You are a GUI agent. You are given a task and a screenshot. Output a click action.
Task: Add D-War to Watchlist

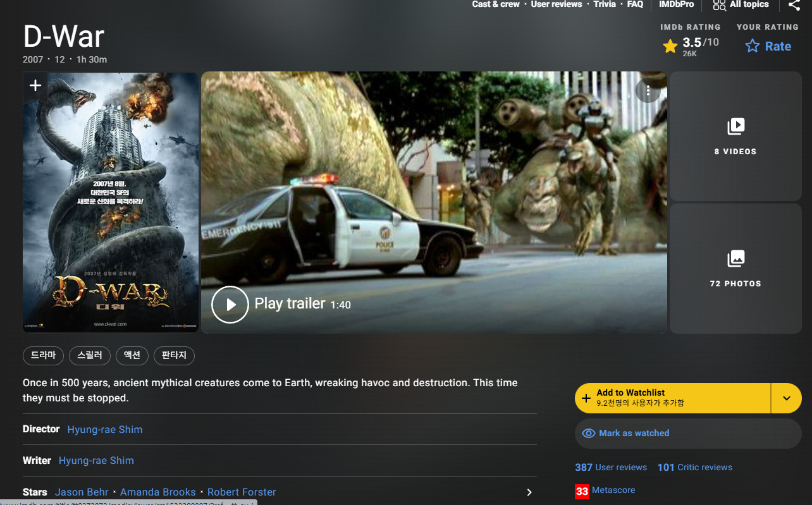coord(672,398)
